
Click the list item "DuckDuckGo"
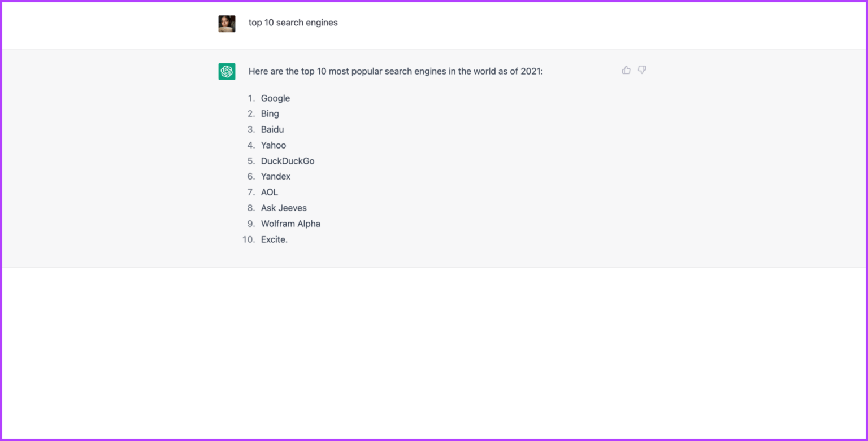tap(288, 161)
